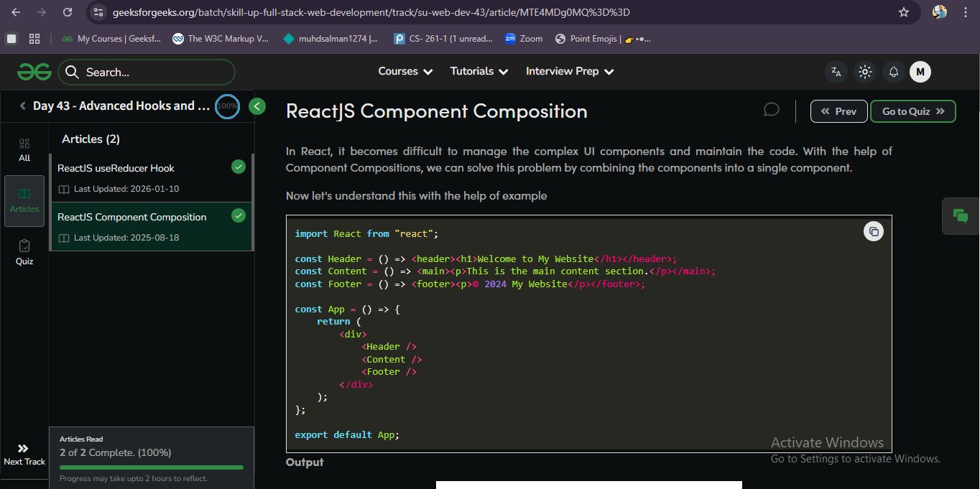Click the Prev button
This screenshot has width=980, height=489.
[838, 111]
